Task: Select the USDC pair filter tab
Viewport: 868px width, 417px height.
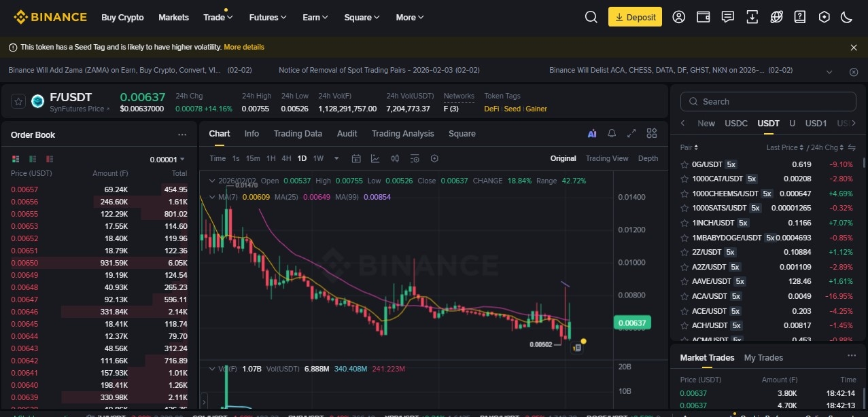Action: coord(736,123)
